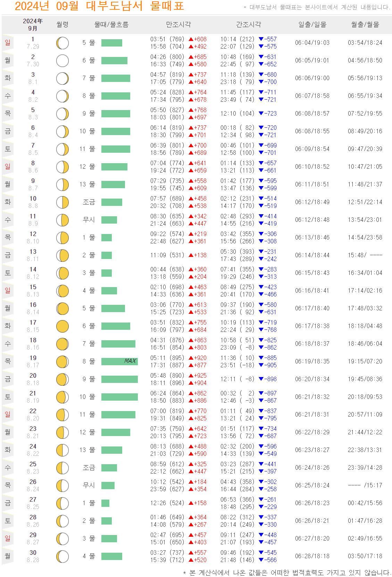Click the moon phase icon for September 23
392x577 pixels.
pyautogui.click(x=62, y=433)
